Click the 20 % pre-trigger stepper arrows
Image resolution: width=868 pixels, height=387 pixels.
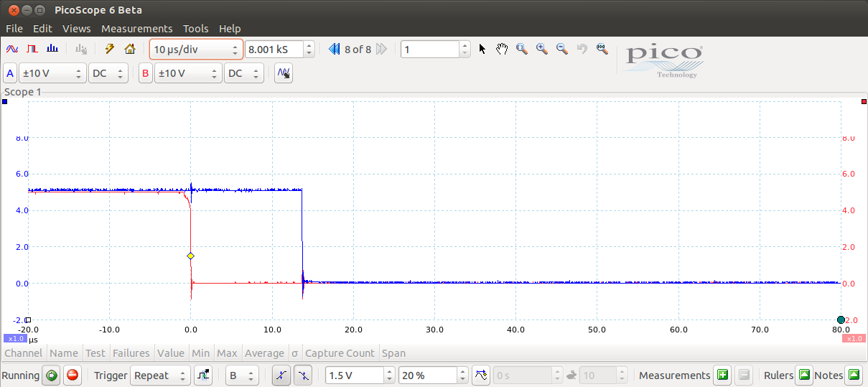(x=463, y=375)
